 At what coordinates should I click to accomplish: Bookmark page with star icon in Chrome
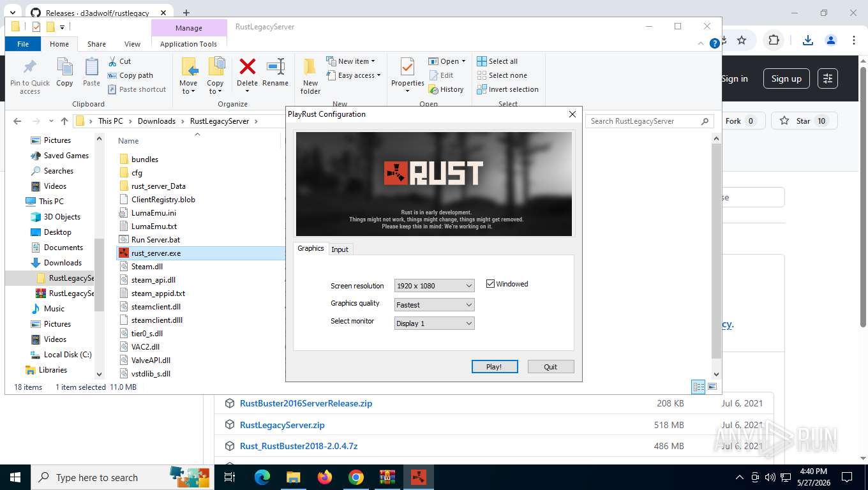[742, 40]
